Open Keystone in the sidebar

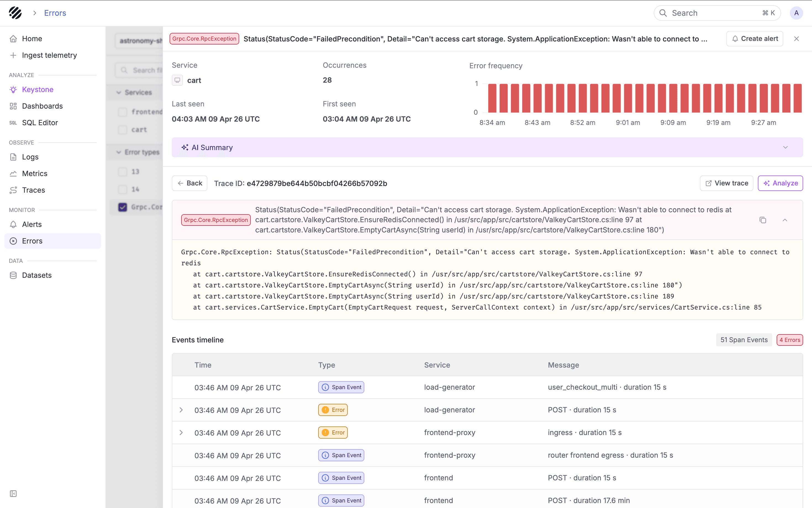[x=53, y=89]
